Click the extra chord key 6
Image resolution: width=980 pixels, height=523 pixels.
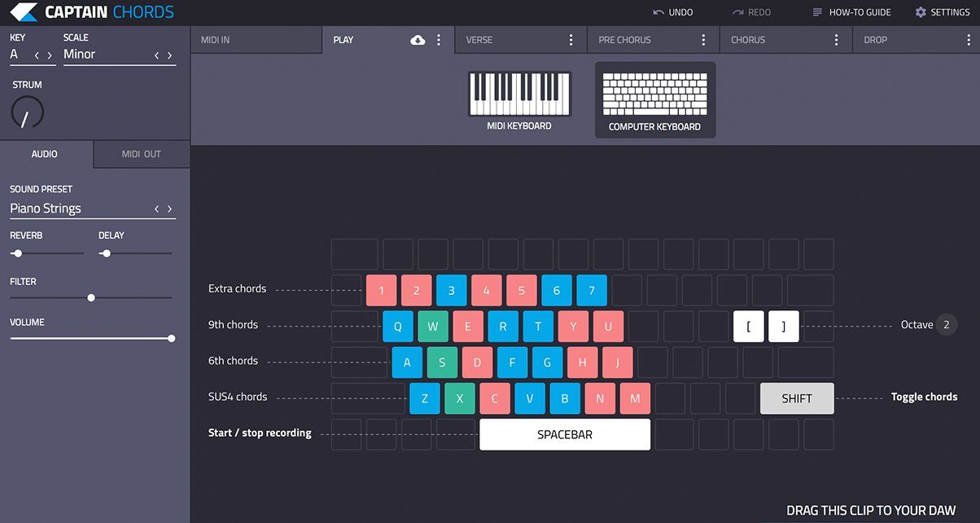[x=557, y=290]
